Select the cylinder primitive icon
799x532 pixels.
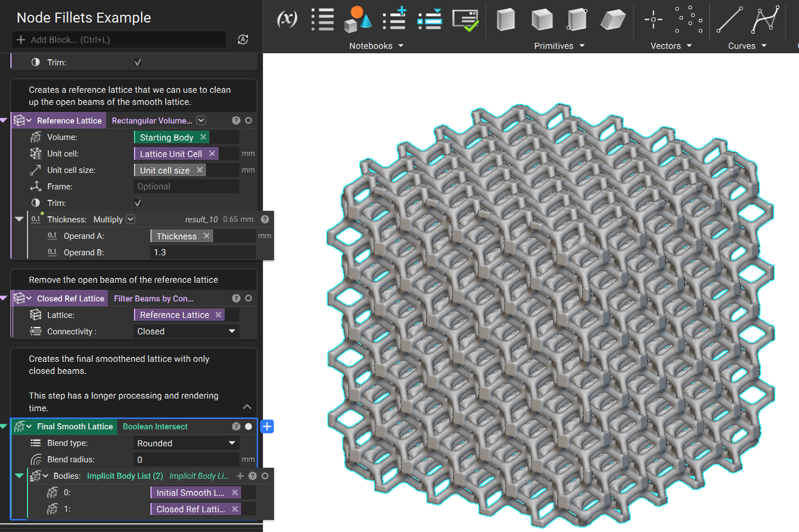577,20
